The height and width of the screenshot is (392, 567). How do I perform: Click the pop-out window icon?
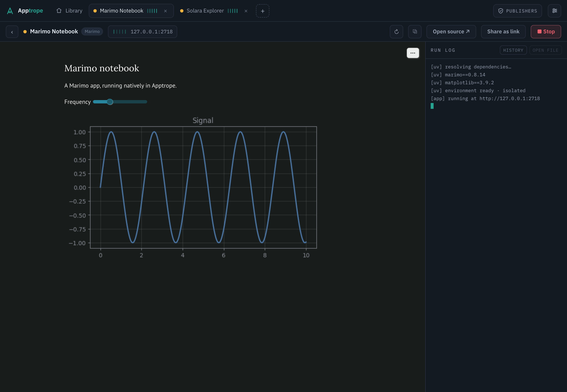click(x=415, y=32)
